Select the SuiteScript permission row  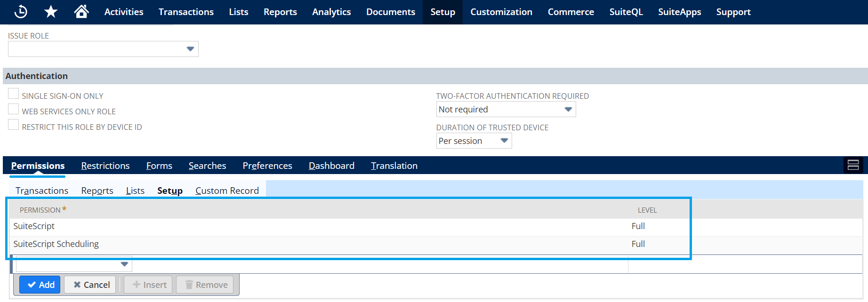click(436, 226)
